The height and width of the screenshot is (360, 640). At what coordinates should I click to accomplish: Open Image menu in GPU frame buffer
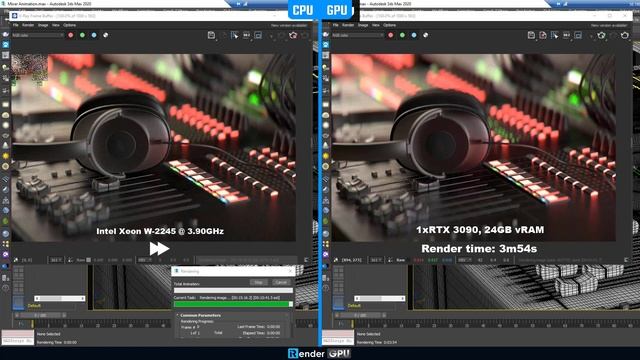tap(363, 25)
